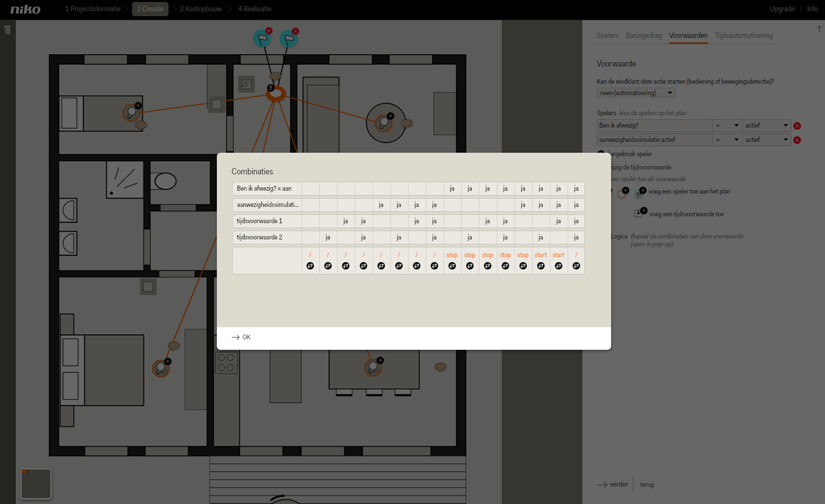Screen dimensions: 825x504
Task: Go to step 3 Kastopbouw
Action: coord(201,9)
